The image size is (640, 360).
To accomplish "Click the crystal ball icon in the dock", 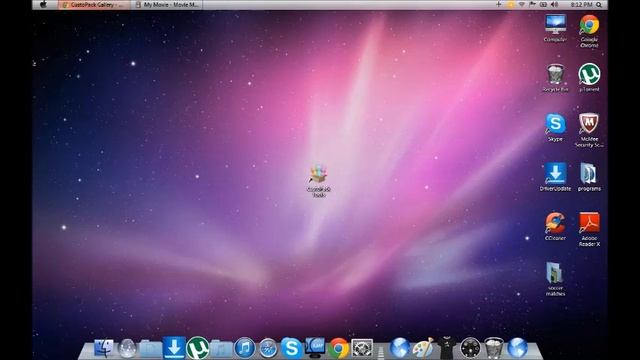I will click(127, 349).
